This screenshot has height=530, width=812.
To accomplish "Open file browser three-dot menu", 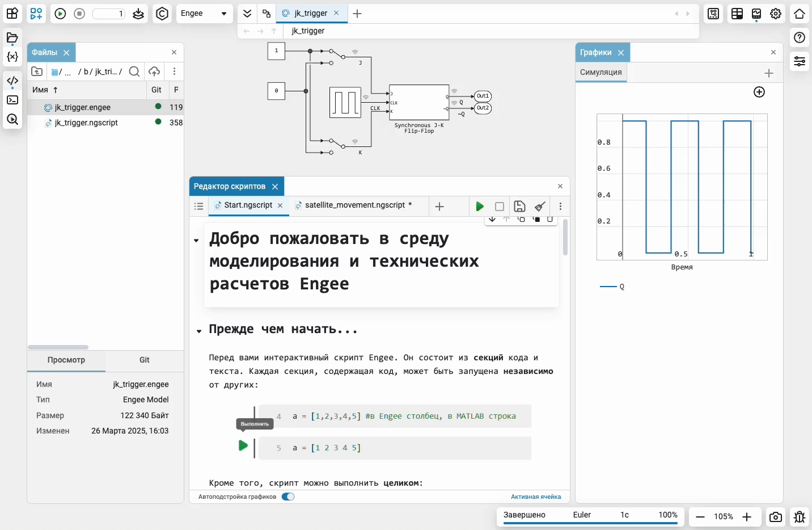I will pyautogui.click(x=174, y=71).
